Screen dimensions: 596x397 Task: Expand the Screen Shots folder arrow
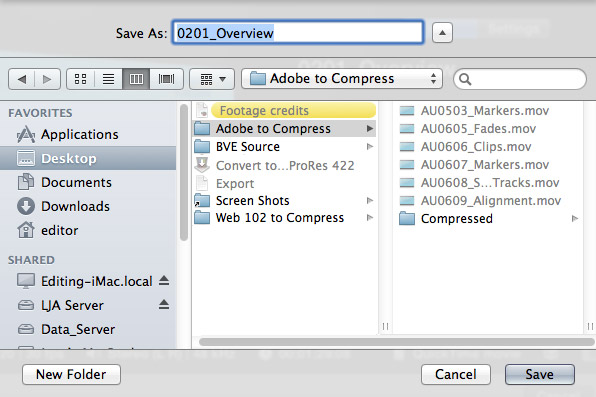[x=369, y=200]
